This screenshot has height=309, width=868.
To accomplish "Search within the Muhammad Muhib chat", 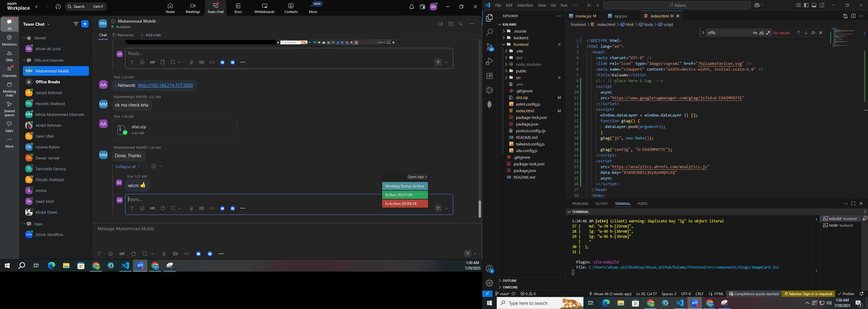I will pos(461,24).
